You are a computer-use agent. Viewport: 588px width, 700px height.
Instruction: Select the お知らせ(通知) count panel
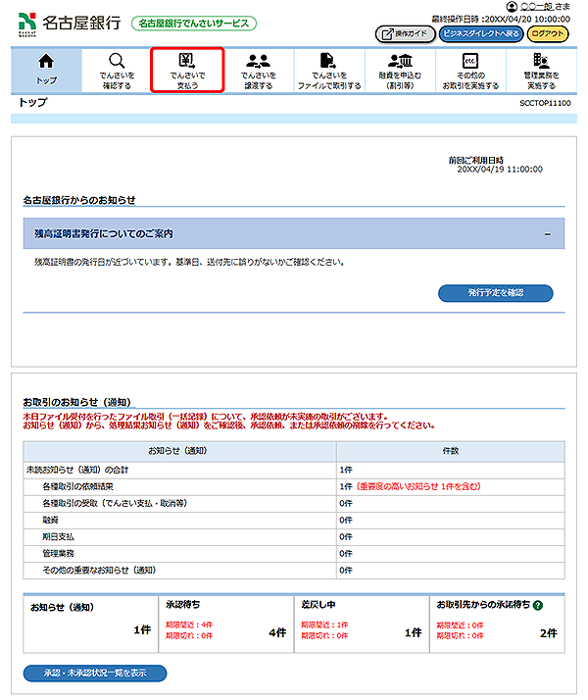(x=88, y=622)
